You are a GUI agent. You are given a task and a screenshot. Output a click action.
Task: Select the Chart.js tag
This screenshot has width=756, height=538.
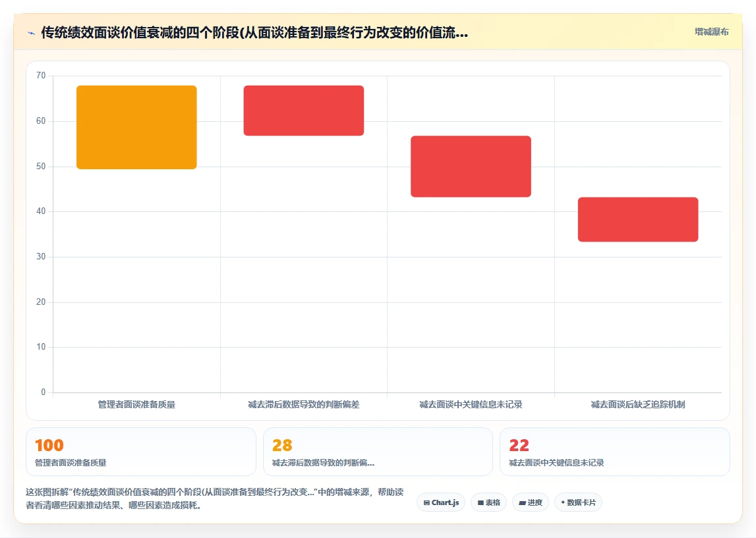tap(441, 502)
